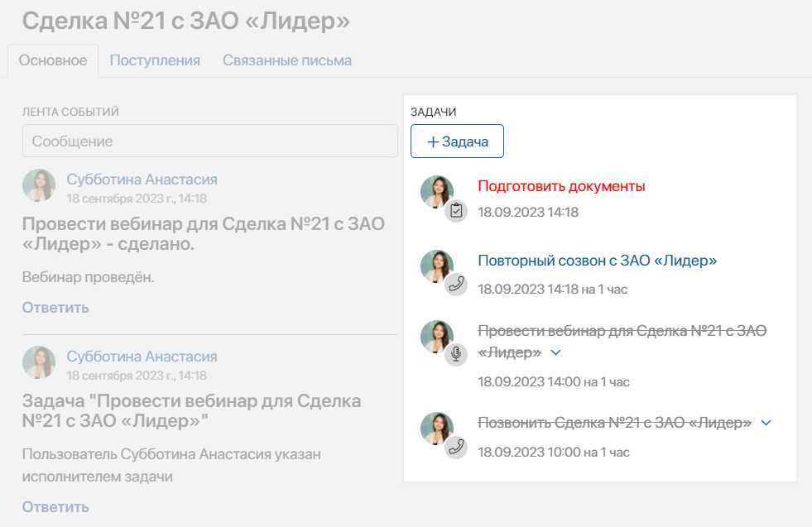Open completed task Позвонить Сделка №21

614,423
